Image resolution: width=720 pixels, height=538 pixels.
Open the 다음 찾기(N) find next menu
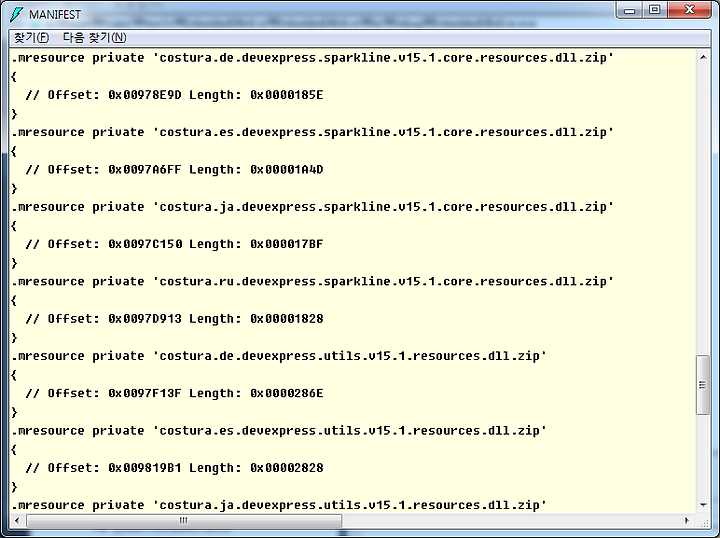pos(95,37)
